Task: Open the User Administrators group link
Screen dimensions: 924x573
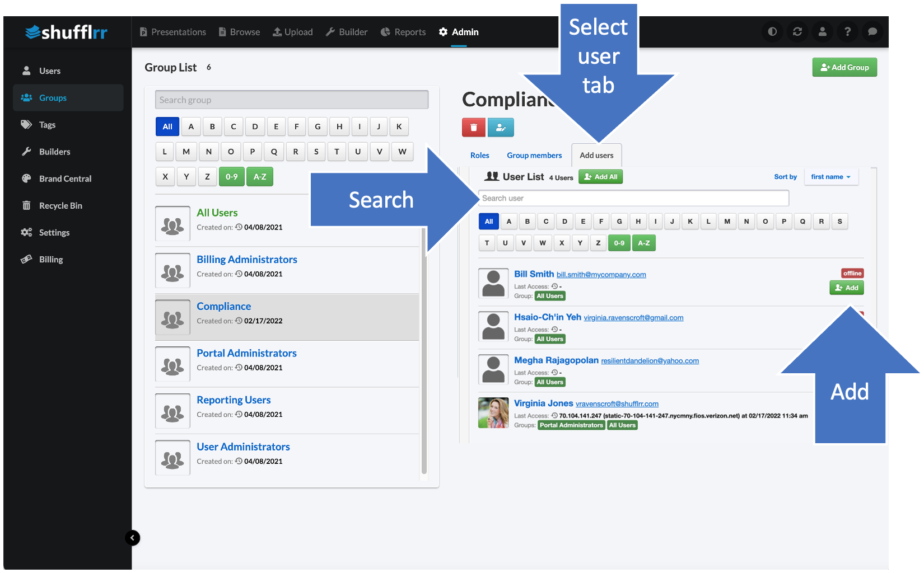Action: pos(243,447)
